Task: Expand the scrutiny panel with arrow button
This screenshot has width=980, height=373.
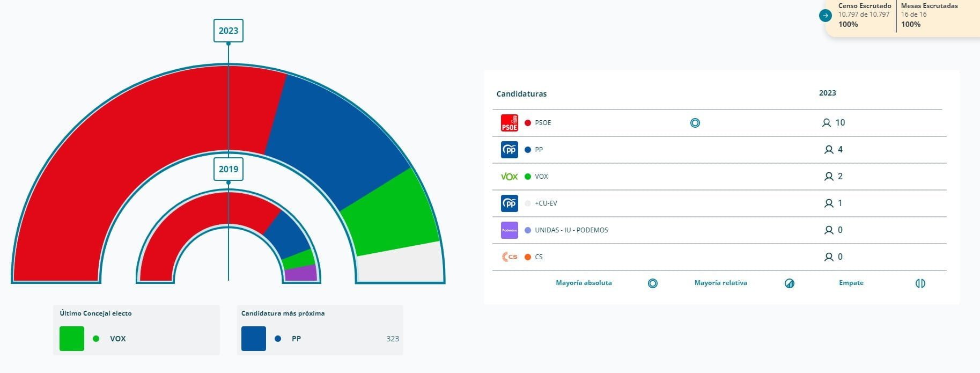Action: click(x=825, y=16)
